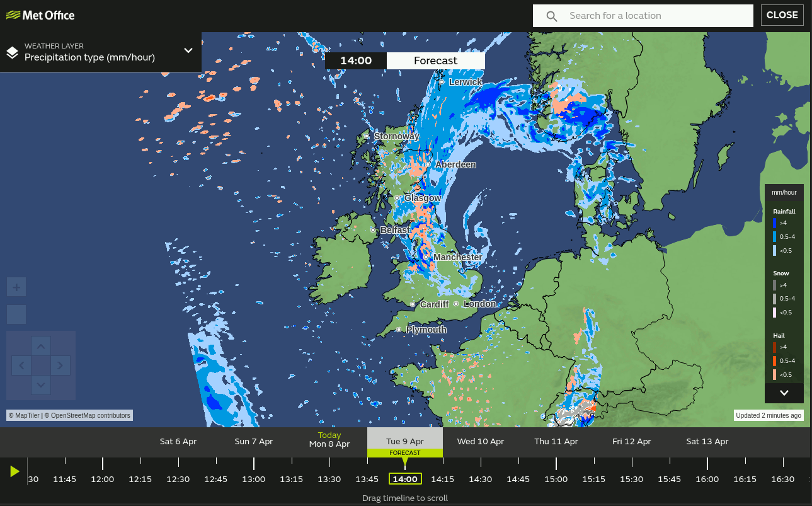Pan map left with arrow
Screen dimensions: 812x506
click(x=21, y=365)
